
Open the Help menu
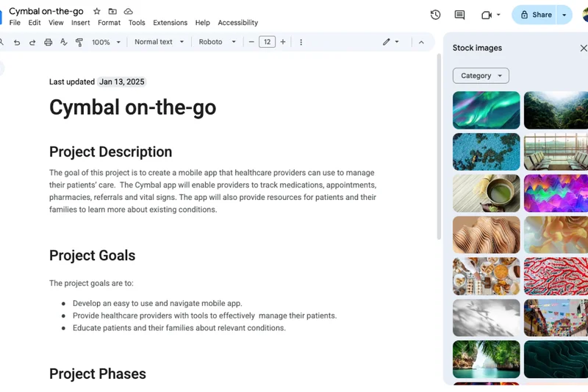(203, 23)
